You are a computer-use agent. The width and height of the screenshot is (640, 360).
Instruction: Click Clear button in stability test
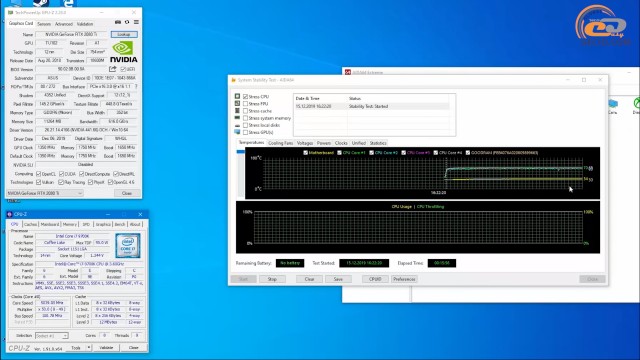309,279
